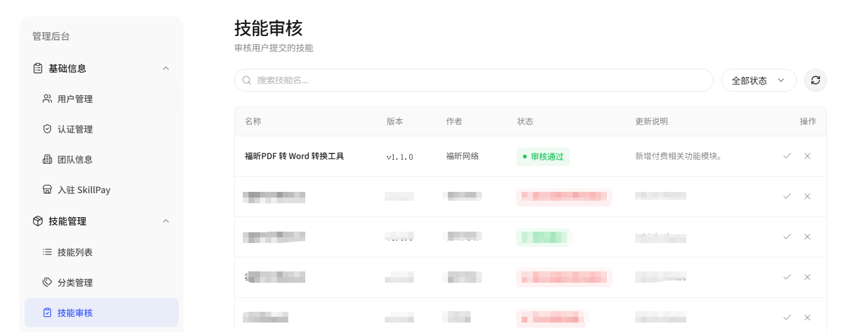This screenshot has height=332, width=868.
Task: Click the 操作 column header
Action: point(808,121)
